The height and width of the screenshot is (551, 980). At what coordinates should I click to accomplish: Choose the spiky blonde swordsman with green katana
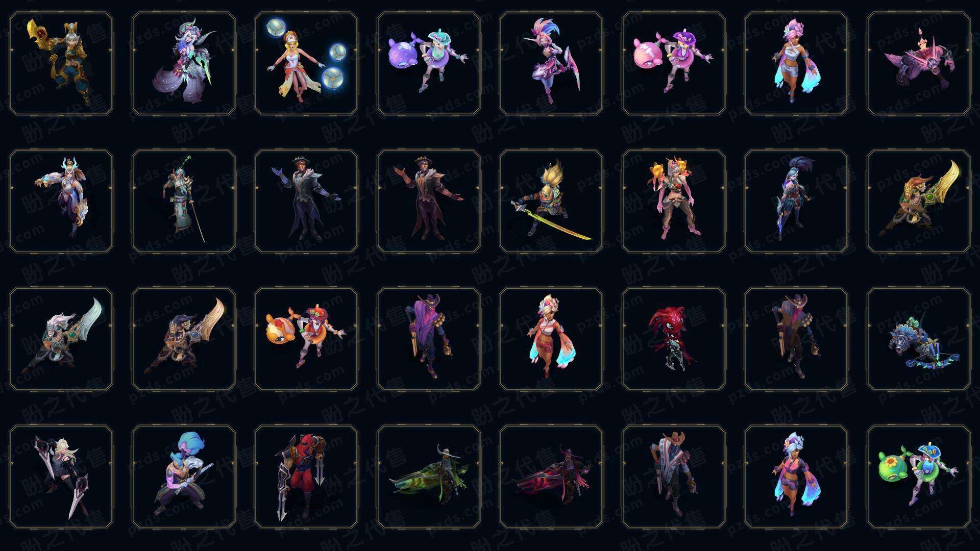tap(551, 201)
